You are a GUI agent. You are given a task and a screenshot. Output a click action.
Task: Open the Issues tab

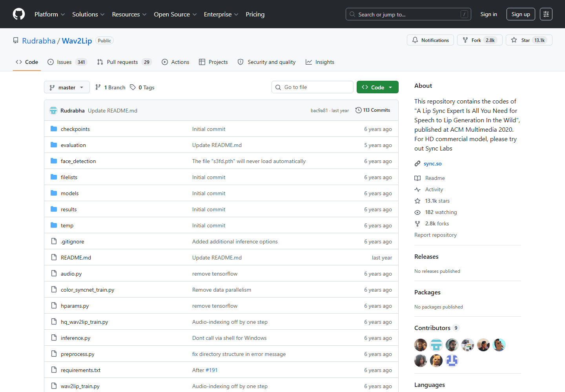(x=67, y=62)
